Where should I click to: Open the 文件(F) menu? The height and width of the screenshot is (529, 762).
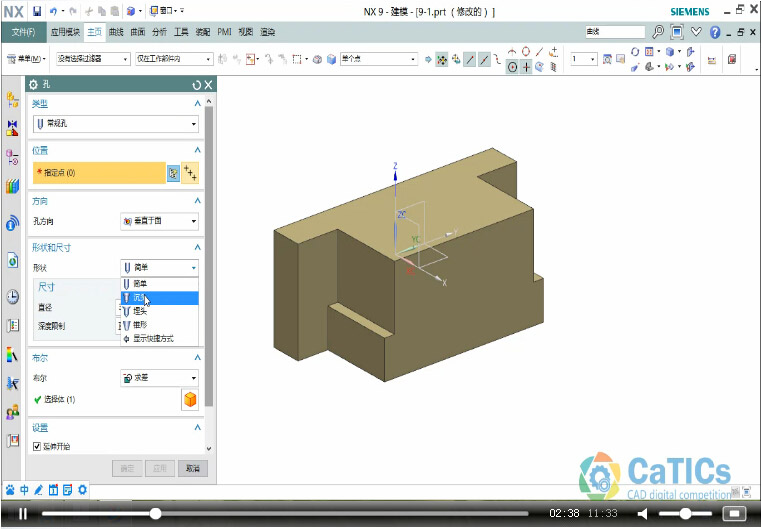pos(23,32)
